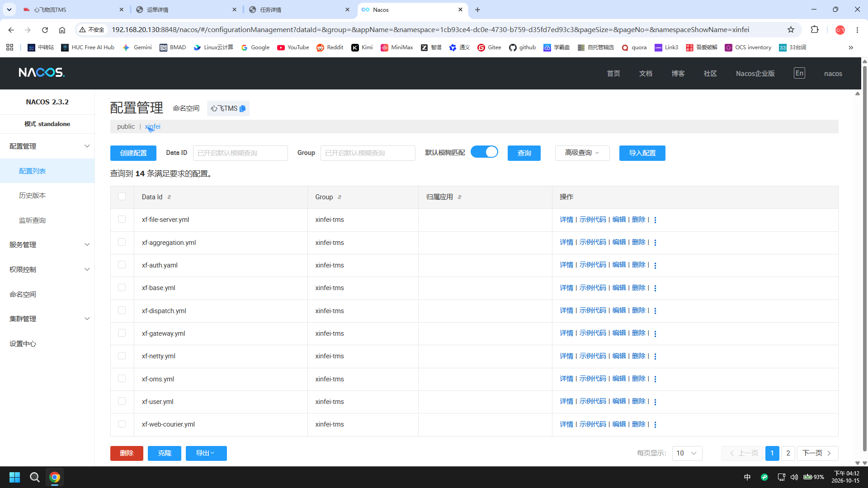Open more actions for xf-oms.yml

coord(655,379)
